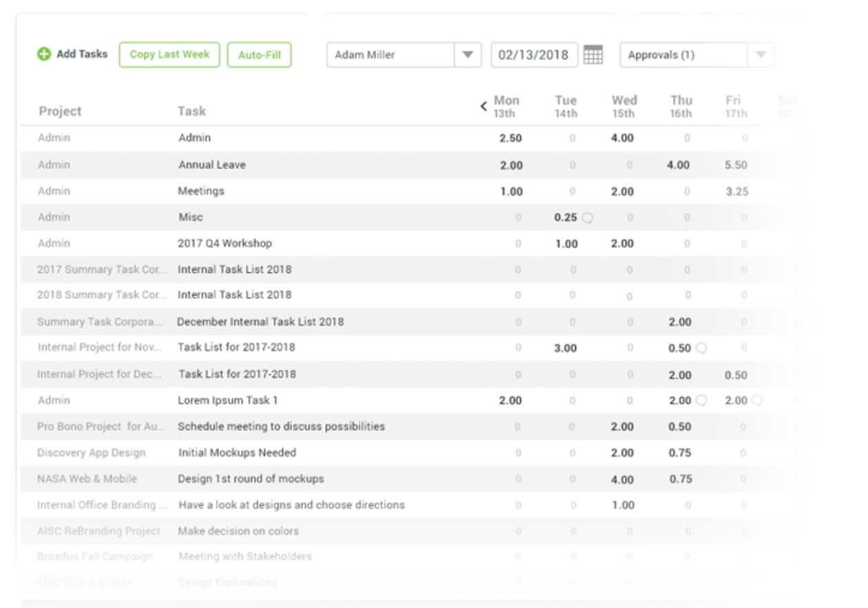Viewport: 868px width, 608px height.
Task: Select December Internal Task List 2018 task
Action: pos(260,322)
